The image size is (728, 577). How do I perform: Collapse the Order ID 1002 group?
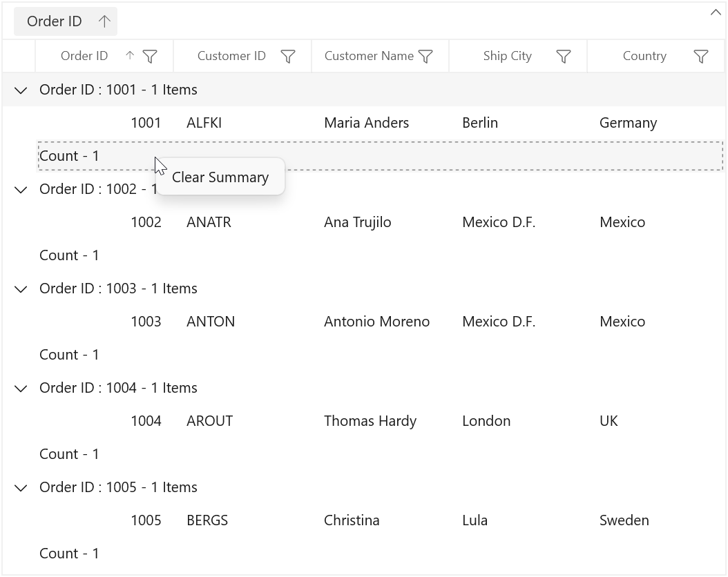21,189
